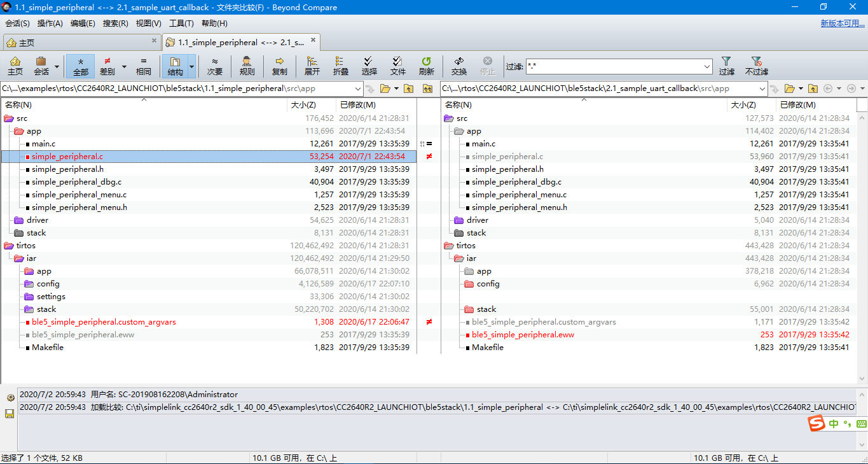Open the 会话 toolbar dropdown arrow

point(57,66)
